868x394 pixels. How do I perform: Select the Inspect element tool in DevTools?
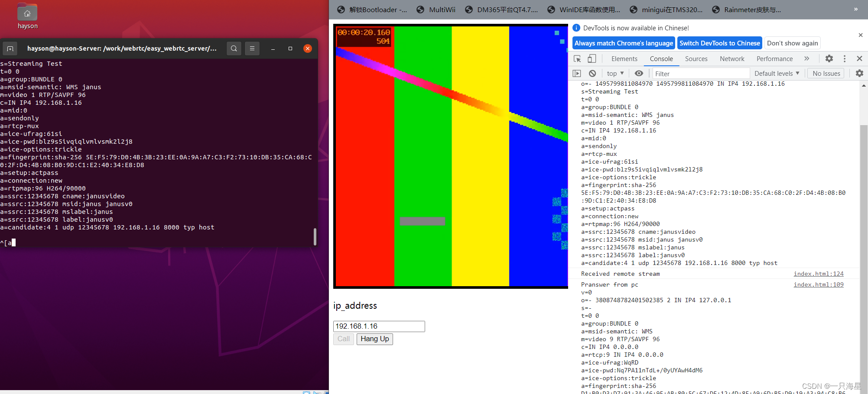tap(577, 58)
